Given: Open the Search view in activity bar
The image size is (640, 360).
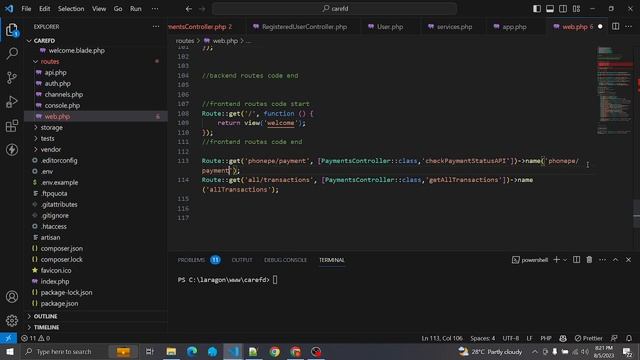Looking at the screenshot, I should (12, 53).
